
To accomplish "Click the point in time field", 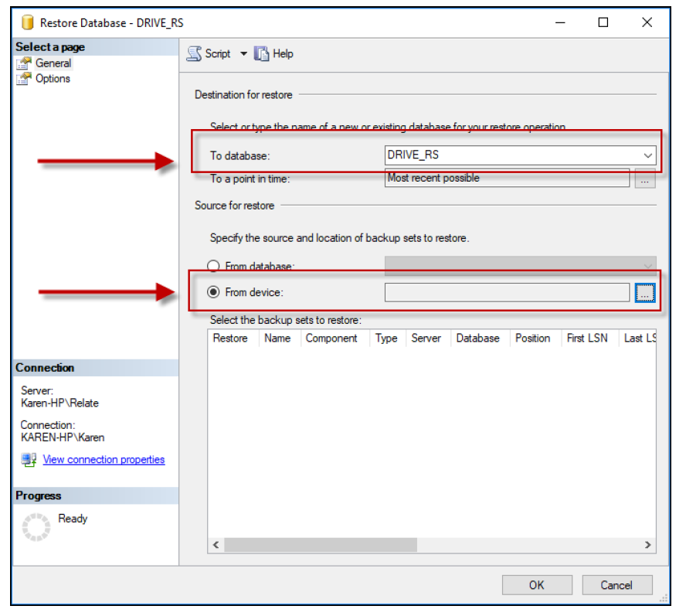I will coord(507,179).
